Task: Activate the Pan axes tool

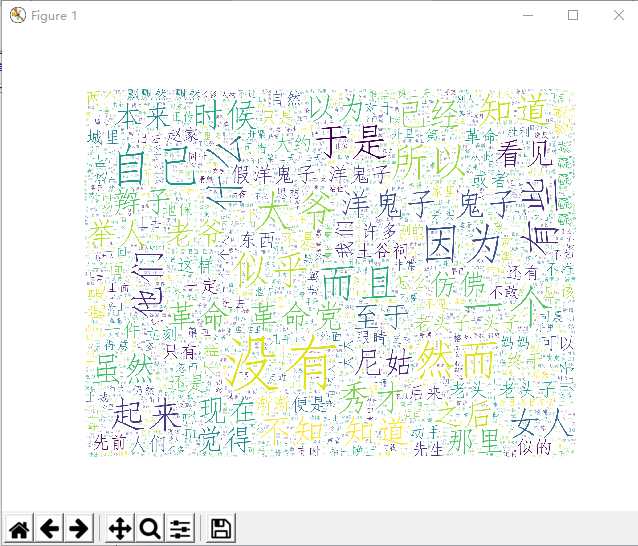Action: (x=120, y=528)
